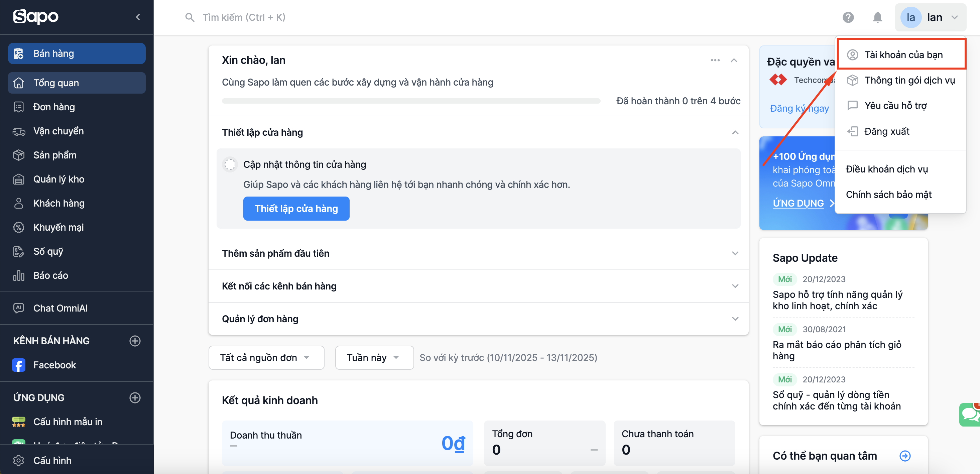Open the help question mark icon
This screenshot has width=980, height=474.
[848, 17]
